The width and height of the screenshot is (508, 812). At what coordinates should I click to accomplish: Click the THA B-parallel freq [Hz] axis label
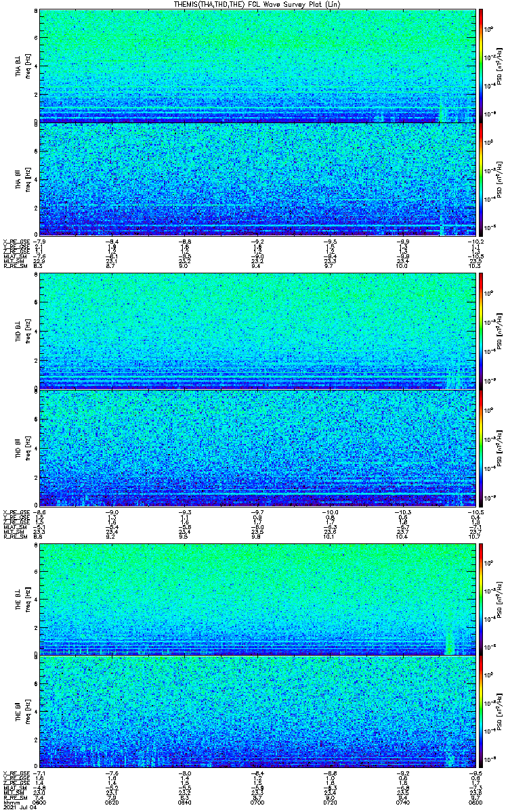(x=27, y=179)
